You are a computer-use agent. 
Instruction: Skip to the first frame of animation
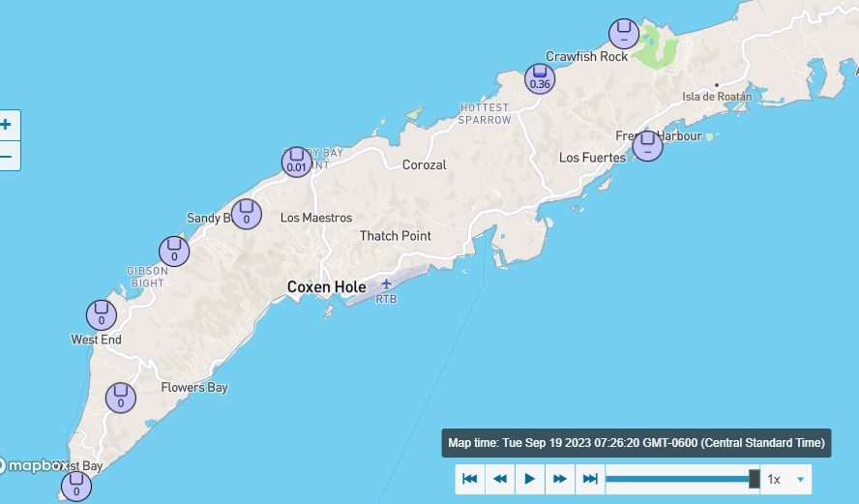pyautogui.click(x=470, y=479)
